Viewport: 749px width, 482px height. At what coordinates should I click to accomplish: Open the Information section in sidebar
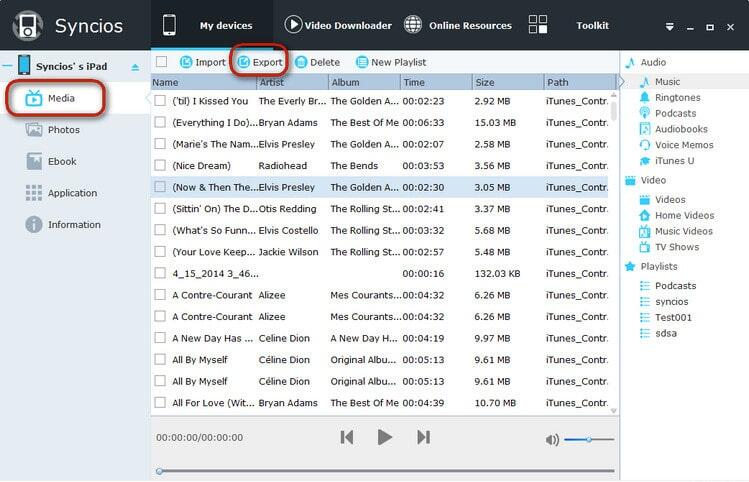pyautogui.click(x=74, y=225)
